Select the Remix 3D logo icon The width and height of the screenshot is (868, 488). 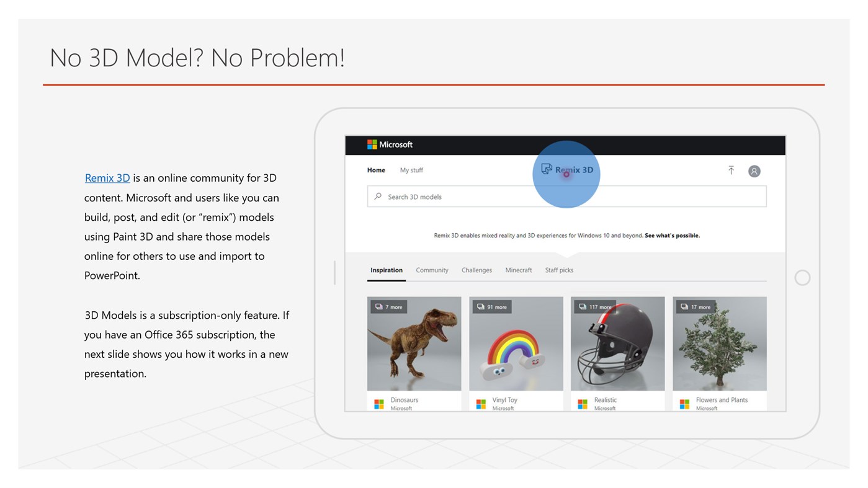coord(547,169)
